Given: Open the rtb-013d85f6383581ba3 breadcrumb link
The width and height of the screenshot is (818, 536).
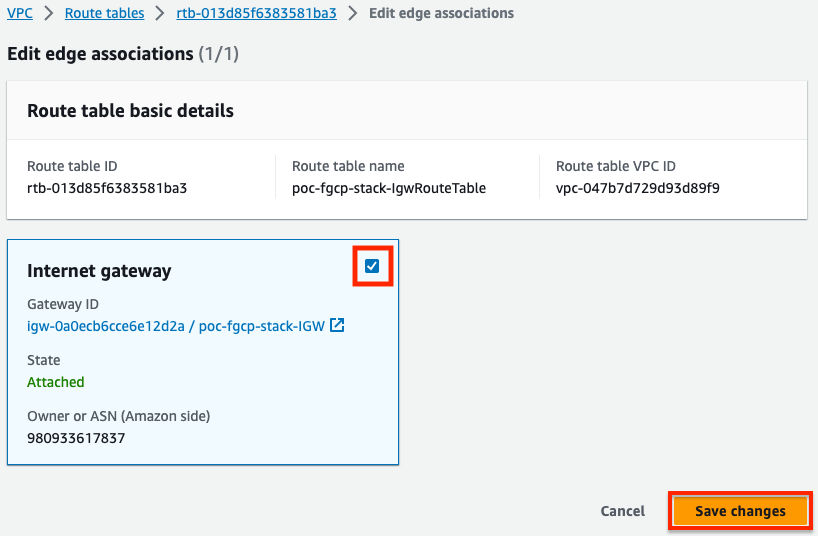Looking at the screenshot, I should tap(256, 13).
